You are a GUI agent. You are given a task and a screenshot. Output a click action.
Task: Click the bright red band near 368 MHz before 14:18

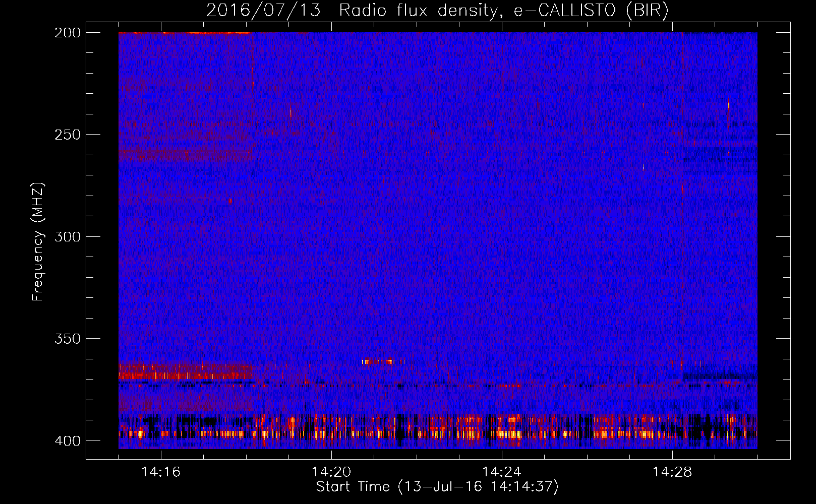186,375
